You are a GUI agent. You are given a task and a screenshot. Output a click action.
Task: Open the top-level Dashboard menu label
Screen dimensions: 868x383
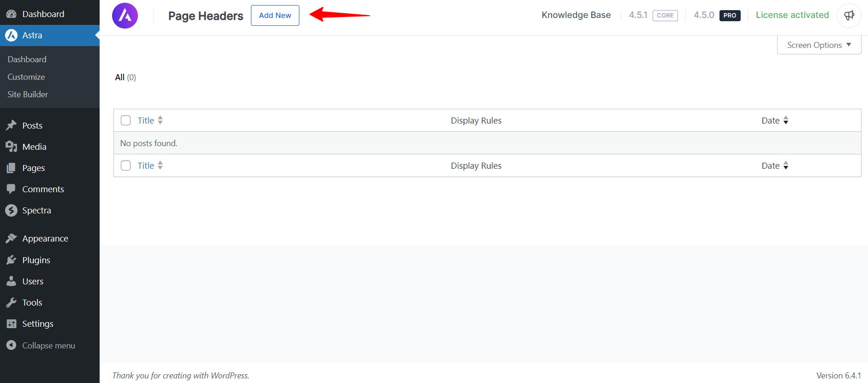tap(43, 14)
